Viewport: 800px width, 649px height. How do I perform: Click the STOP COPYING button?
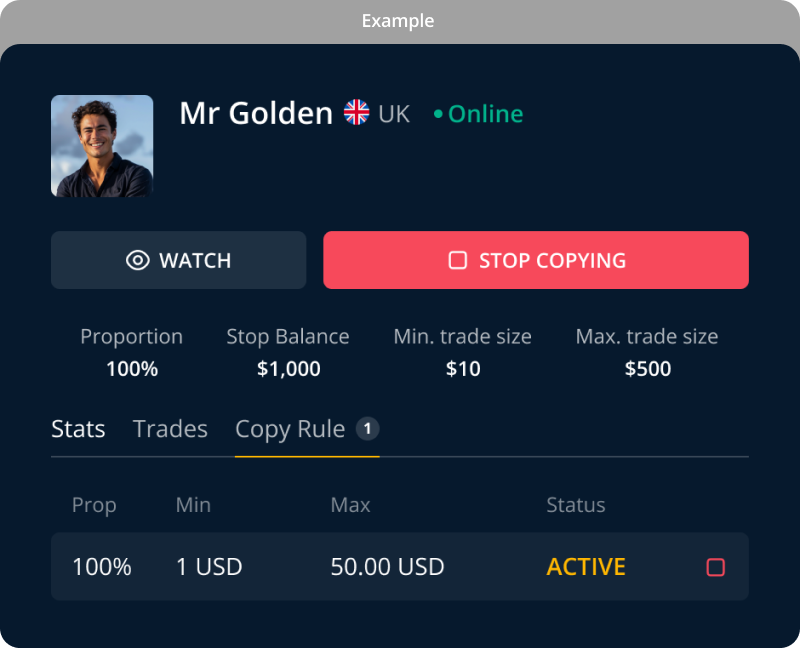coord(536,260)
